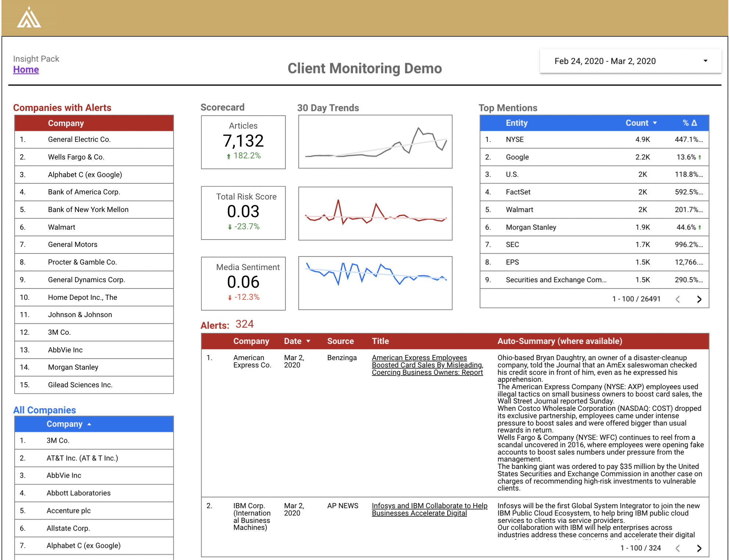The image size is (729, 560).
Task: Click the gold header logo icon
Action: tap(29, 18)
